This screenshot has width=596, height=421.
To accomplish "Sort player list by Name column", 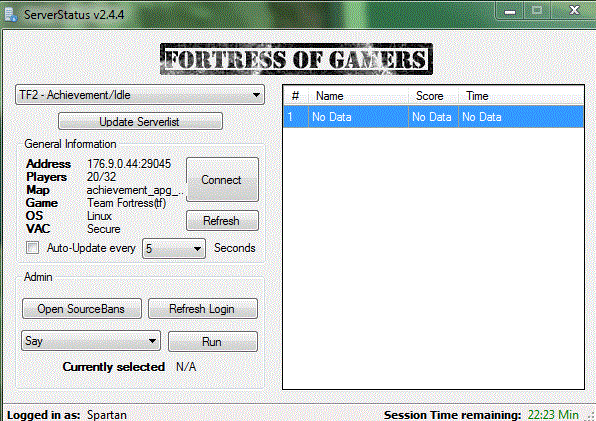I will point(358,96).
